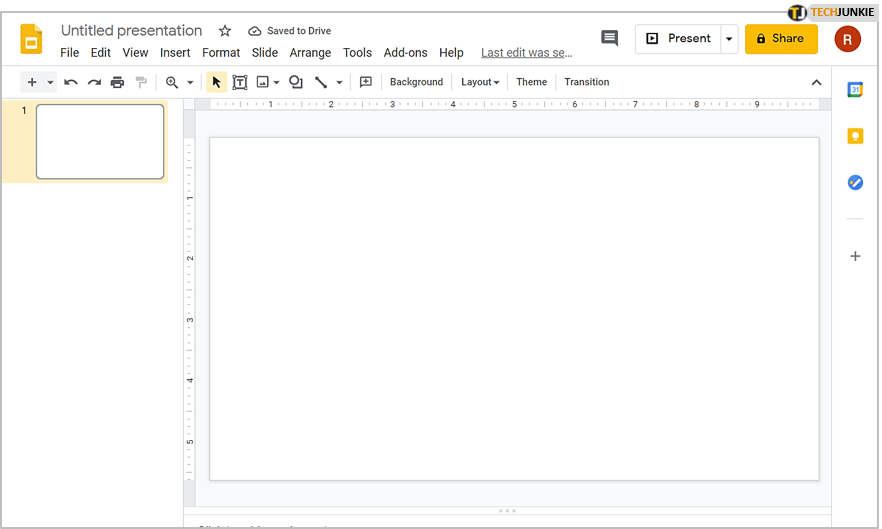Star the untitled presentation
Image resolution: width=882 pixels, height=529 pixels.
coord(225,31)
